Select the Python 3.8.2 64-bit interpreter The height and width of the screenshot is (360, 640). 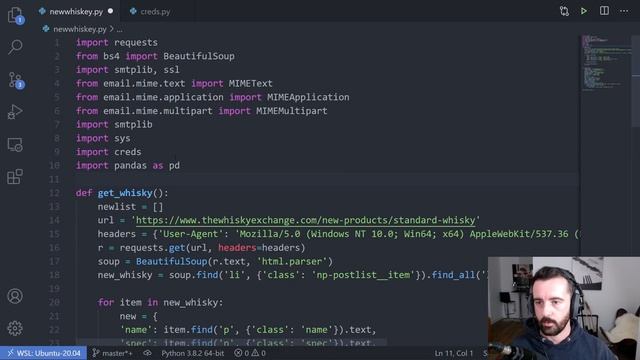(x=192, y=353)
